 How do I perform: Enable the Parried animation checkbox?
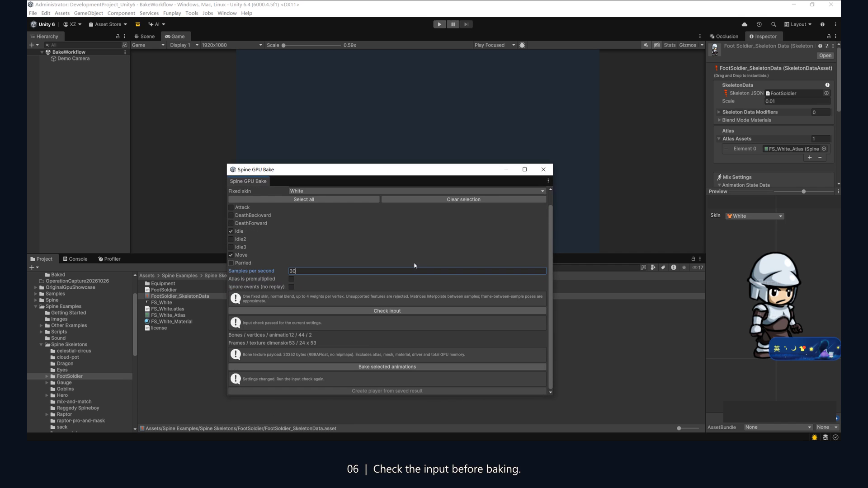click(x=231, y=263)
